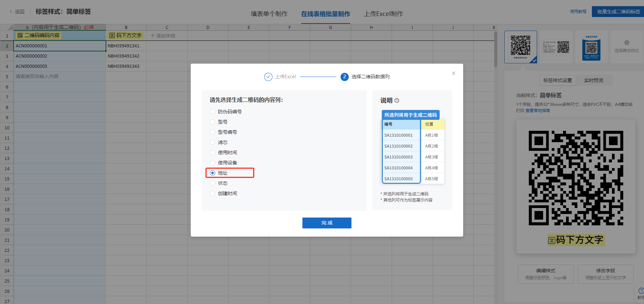Select the 地址 radio option
This screenshot has height=304, width=644.
[213, 173]
